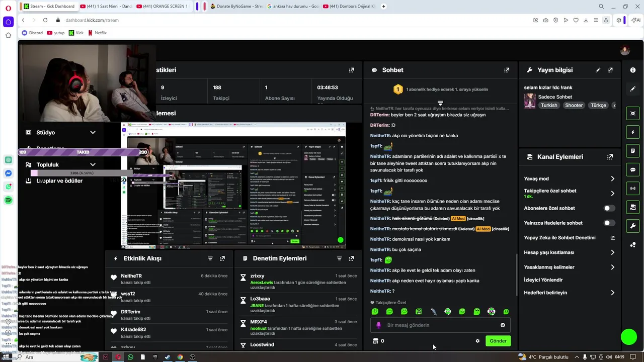Edit stream info with Yayın bilgisi pencil
This screenshot has width=644, height=362.
(x=598, y=70)
